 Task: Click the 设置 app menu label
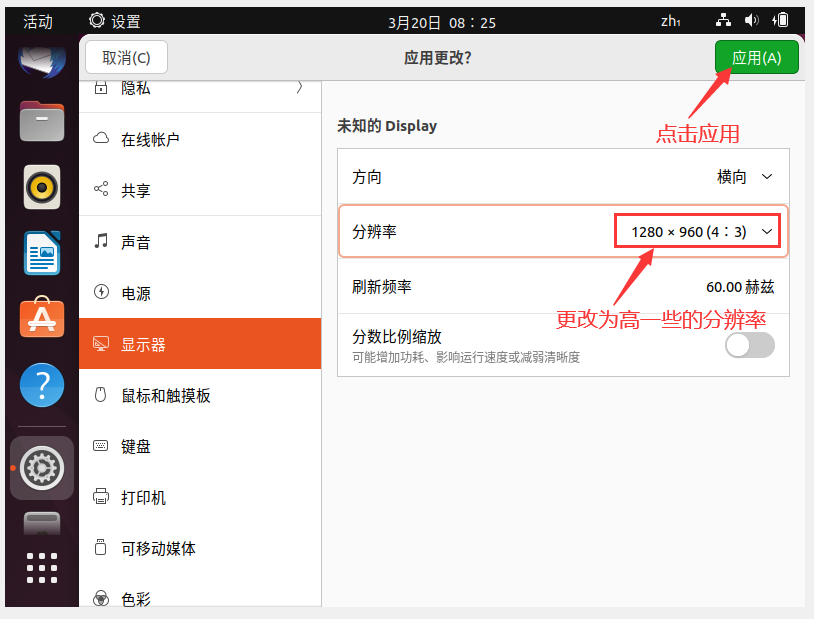[126, 21]
